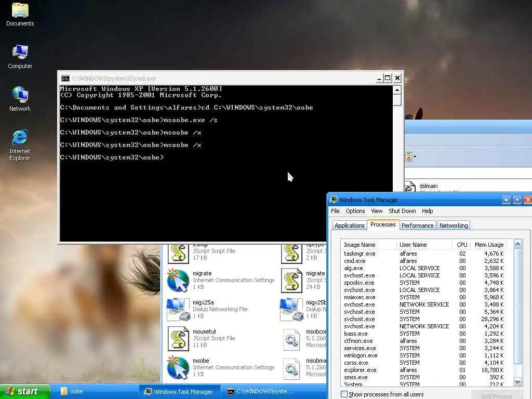Select the migrate Internet Communication Settings file icon
532x399 pixels.
click(178, 280)
